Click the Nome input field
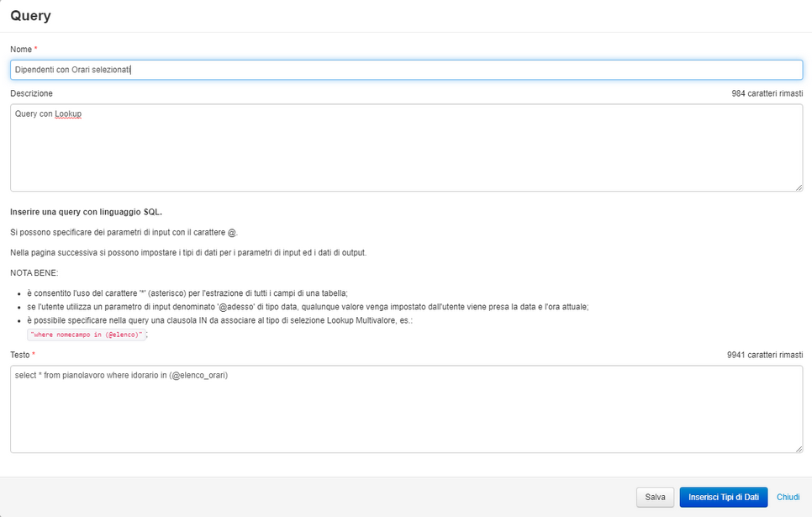 [406, 70]
